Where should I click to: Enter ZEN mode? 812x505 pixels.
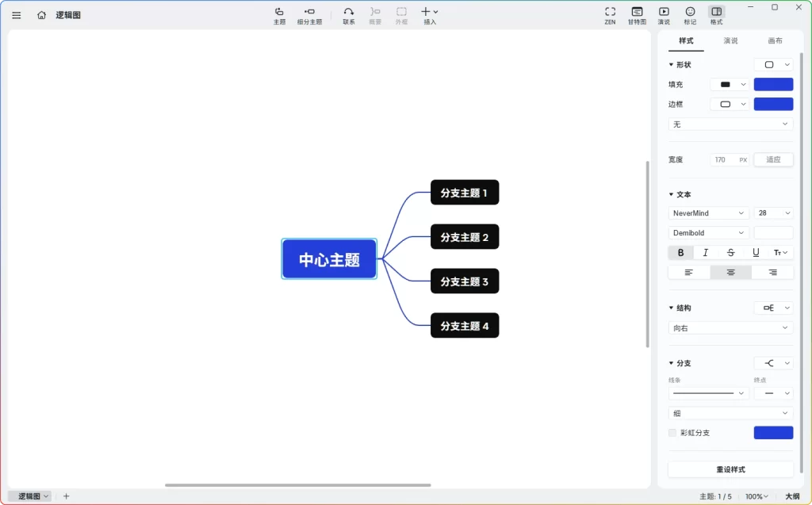pyautogui.click(x=610, y=14)
